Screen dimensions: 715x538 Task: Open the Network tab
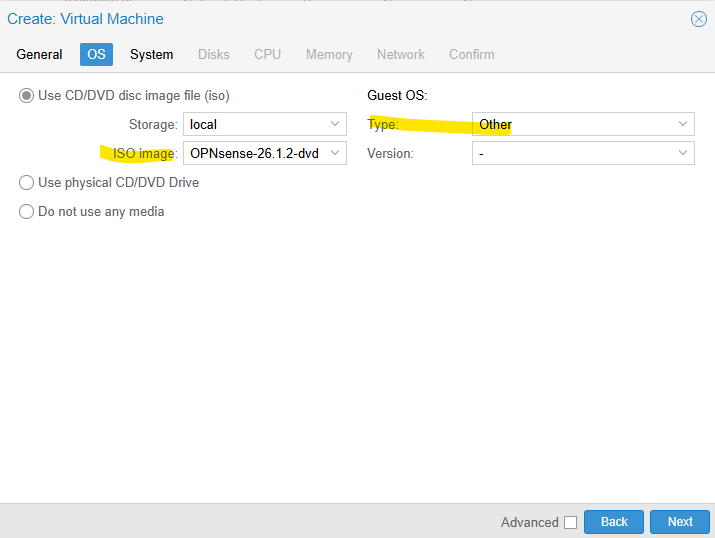click(x=400, y=54)
